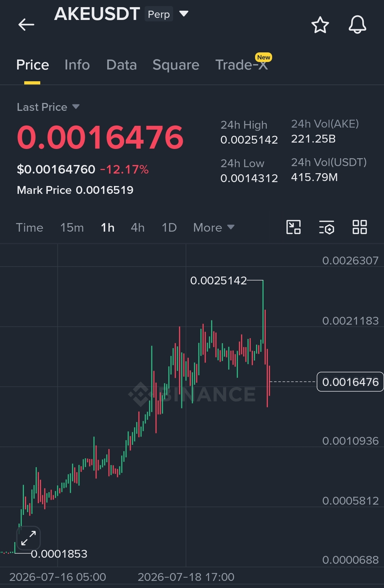Screen dimensions: 384x588
Task: Select the 1D chart interval
Action: [x=169, y=227]
